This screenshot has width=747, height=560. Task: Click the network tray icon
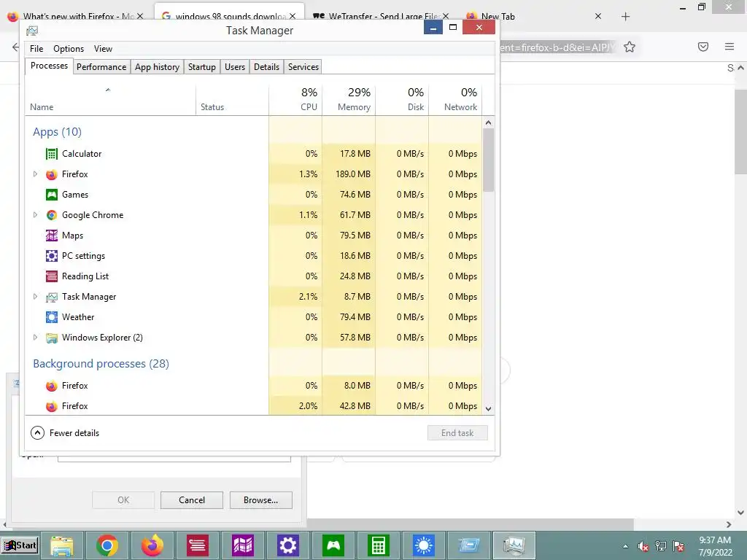pyautogui.click(x=661, y=546)
